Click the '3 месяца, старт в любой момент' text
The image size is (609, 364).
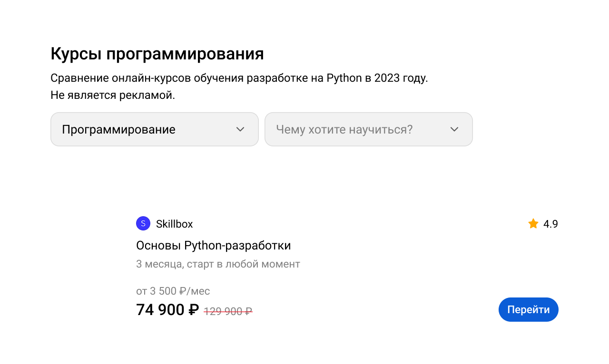218,264
